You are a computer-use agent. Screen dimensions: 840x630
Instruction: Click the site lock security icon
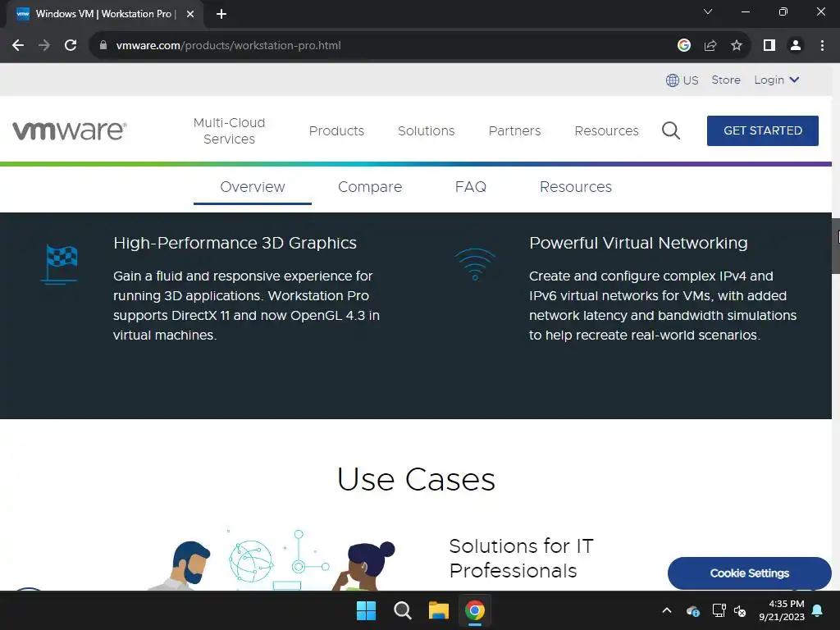[x=103, y=46]
